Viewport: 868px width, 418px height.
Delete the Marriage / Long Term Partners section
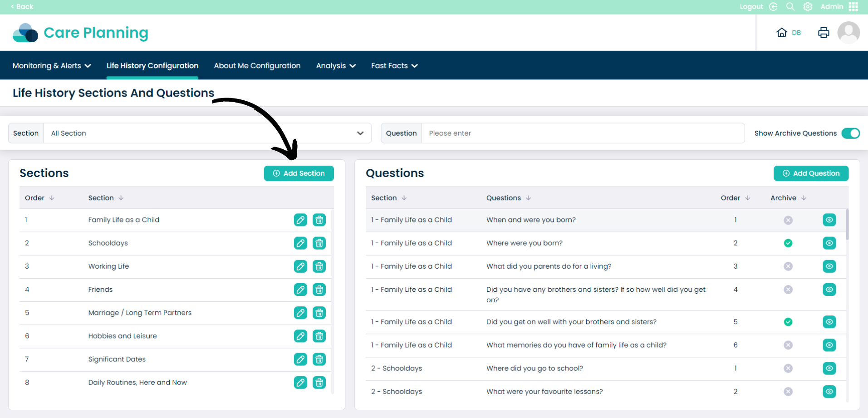(x=319, y=313)
